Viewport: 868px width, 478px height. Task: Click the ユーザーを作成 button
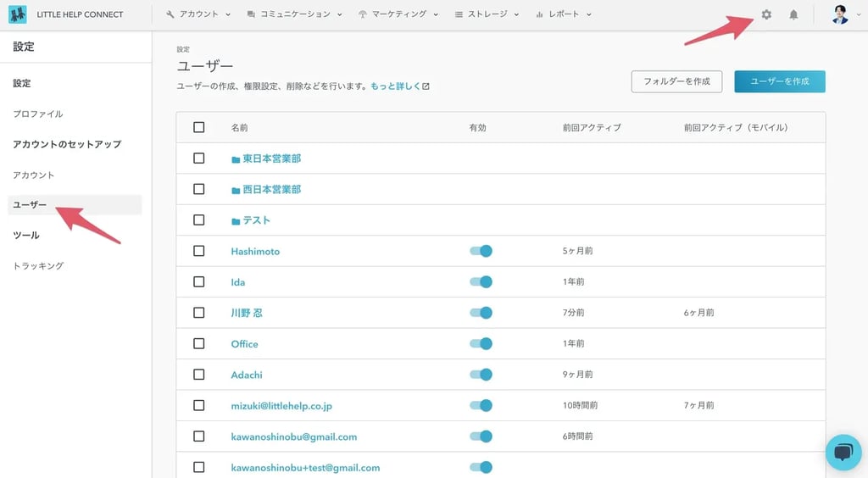point(779,81)
